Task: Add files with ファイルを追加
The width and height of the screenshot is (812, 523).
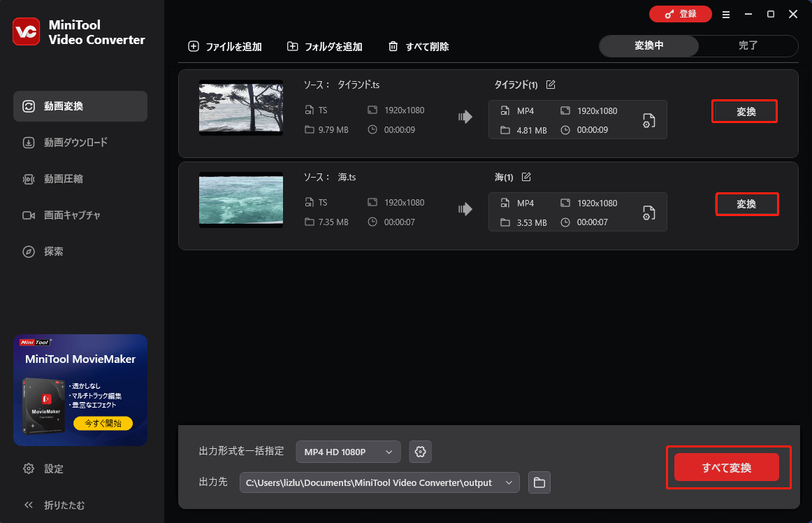Action: (225, 47)
